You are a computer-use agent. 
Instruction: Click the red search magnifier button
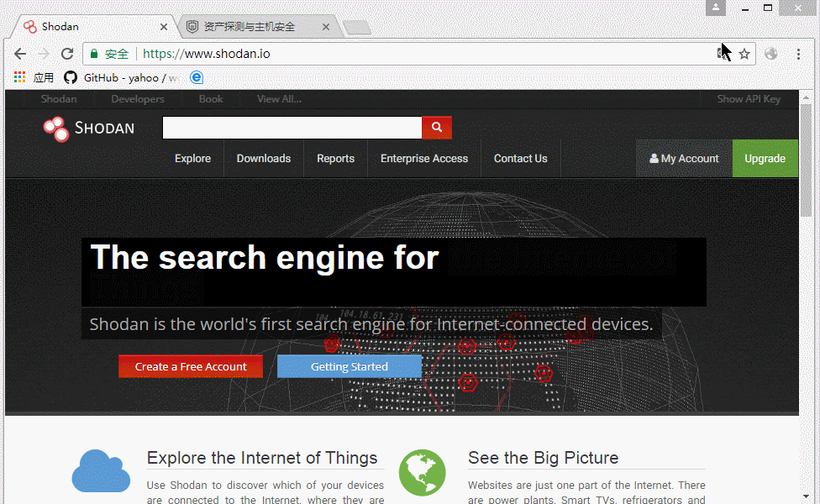point(437,128)
